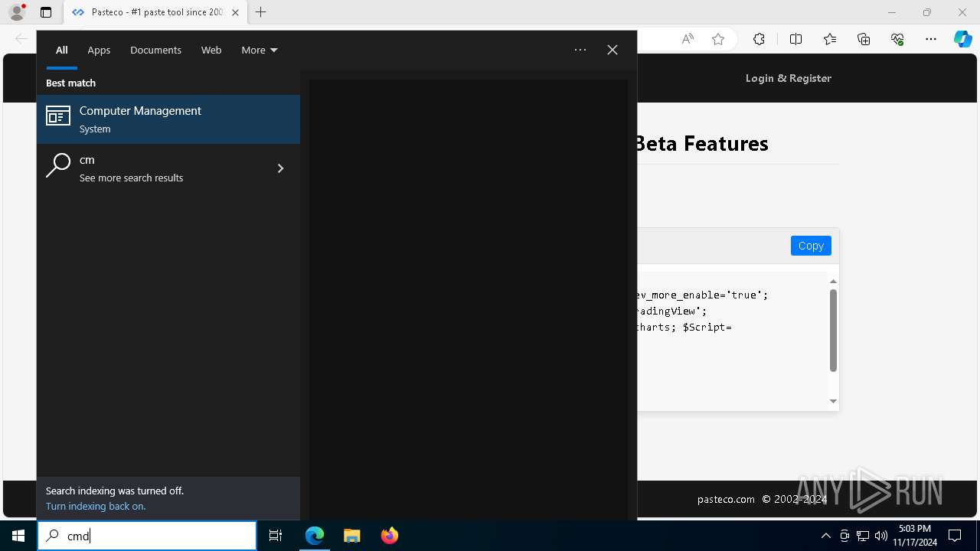Open a new Edge tab

pyautogui.click(x=261, y=12)
